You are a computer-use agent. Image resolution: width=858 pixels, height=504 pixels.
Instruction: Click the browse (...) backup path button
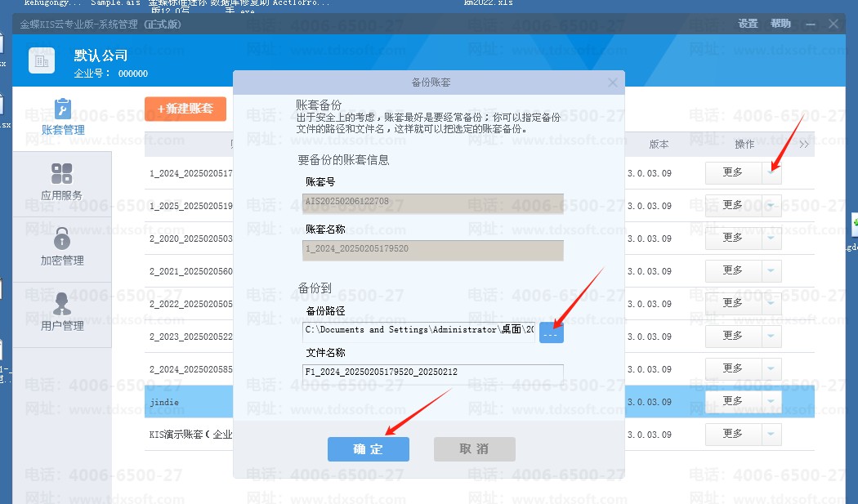(551, 332)
